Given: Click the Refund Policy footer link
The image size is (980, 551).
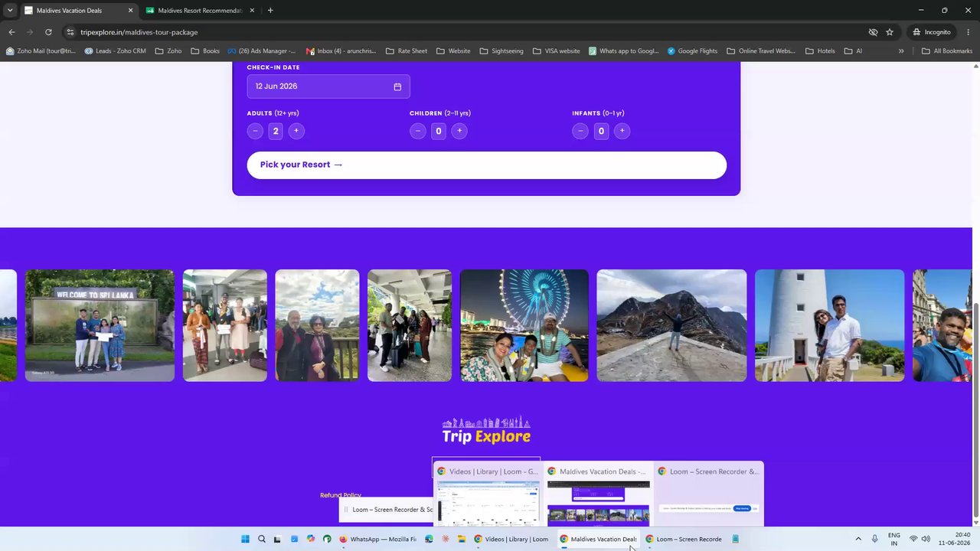Looking at the screenshot, I should 341,495.
